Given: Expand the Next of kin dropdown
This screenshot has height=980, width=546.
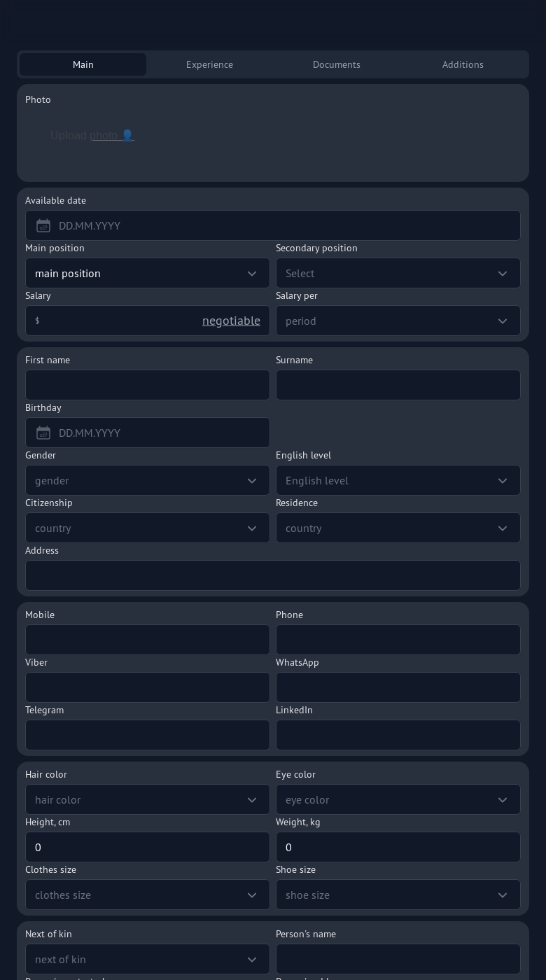Looking at the screenshot, I should (x=147, y=959).
